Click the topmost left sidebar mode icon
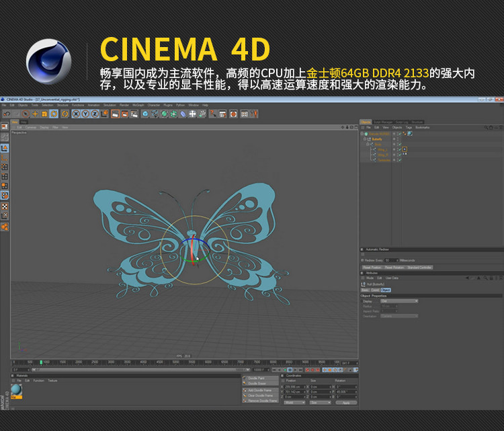Image resolution: width=504 pixels, height=431 pixels. pos(5,126)
